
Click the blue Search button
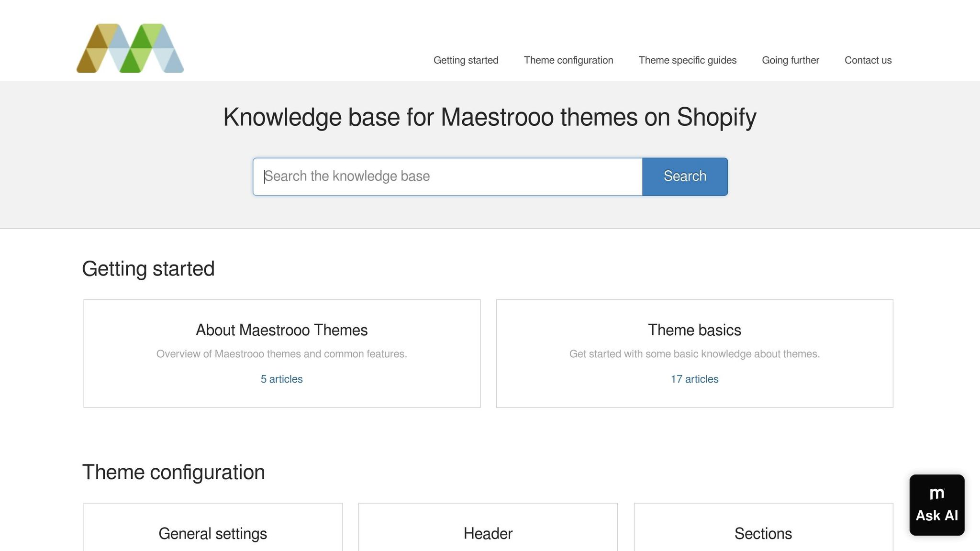(685, 176)
